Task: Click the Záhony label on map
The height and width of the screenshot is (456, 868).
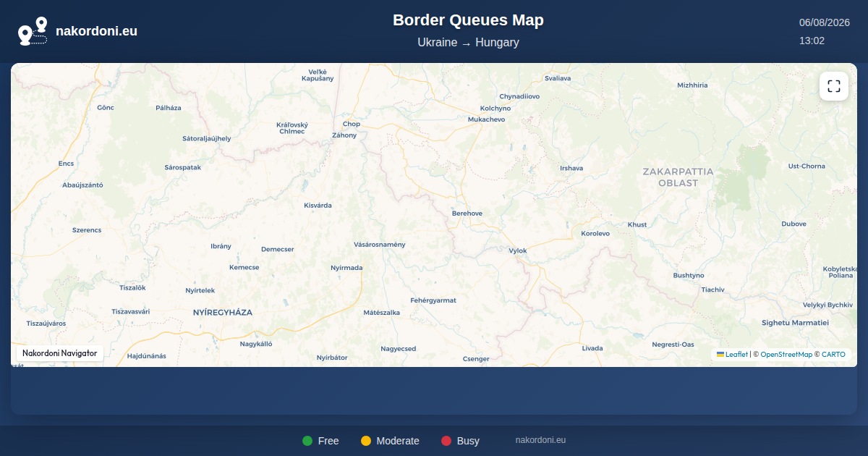Action: point(344,135)
